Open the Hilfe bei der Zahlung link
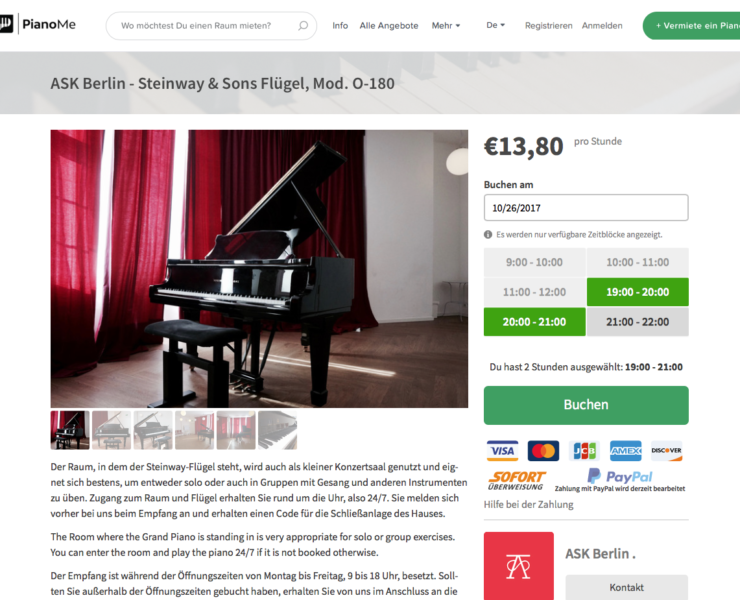The image size is (740, 600). click(528, 504)
